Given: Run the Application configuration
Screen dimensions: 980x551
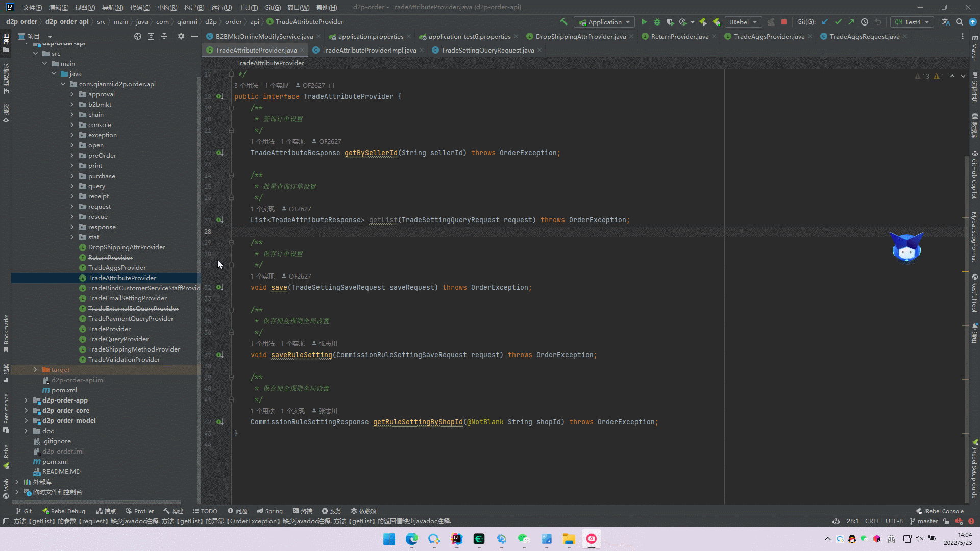Looking at the screenshot, I should pos(644,22).
